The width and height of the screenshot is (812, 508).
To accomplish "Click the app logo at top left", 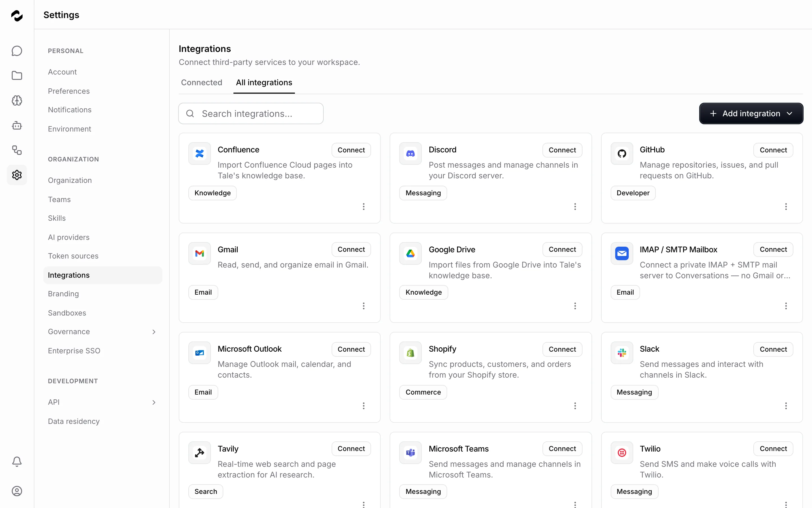I will click(x=17, y=16).
